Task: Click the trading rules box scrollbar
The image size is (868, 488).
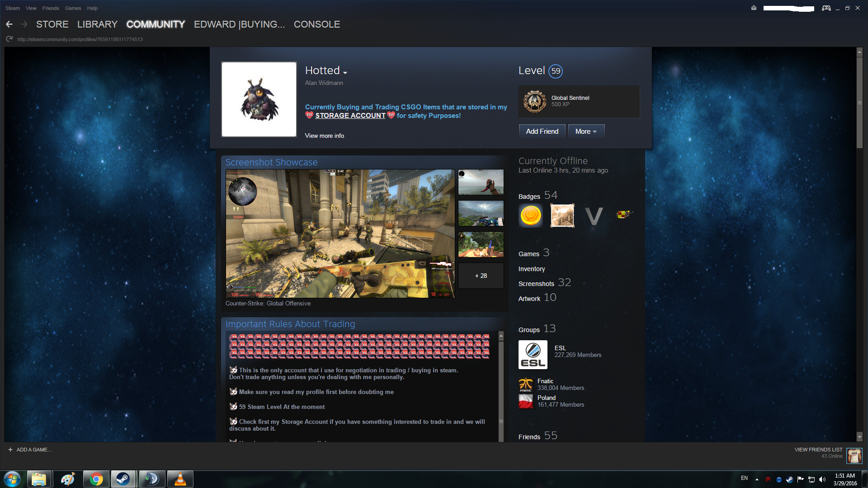Action: pyautogui.click(x=501, y=389)
